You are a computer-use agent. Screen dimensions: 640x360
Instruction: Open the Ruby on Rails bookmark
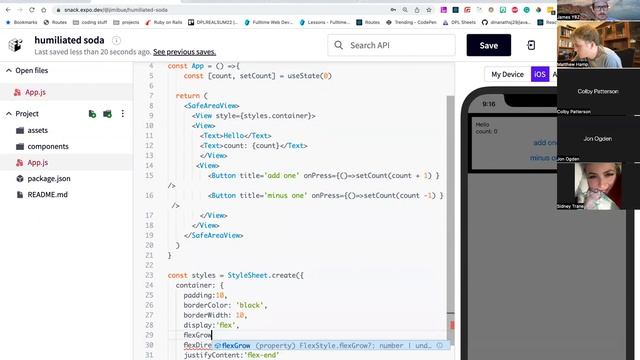(164, 22)
